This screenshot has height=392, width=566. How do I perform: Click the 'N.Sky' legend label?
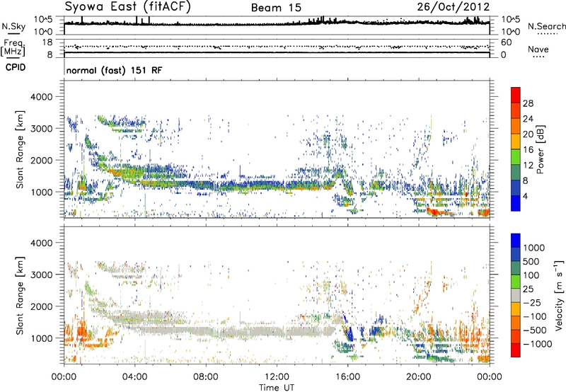tap(13, 27)
